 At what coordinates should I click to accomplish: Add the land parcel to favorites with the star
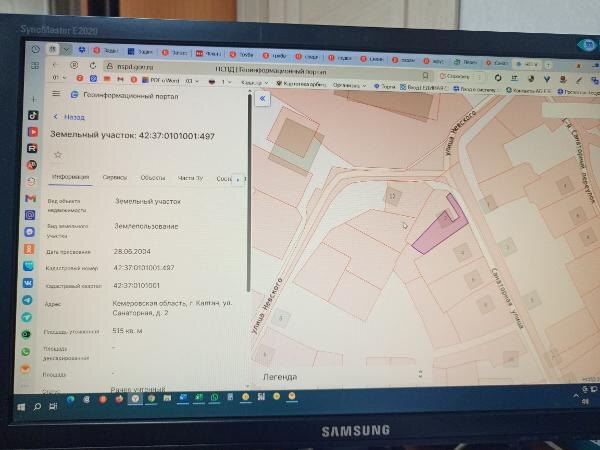(x=58, y=155)
